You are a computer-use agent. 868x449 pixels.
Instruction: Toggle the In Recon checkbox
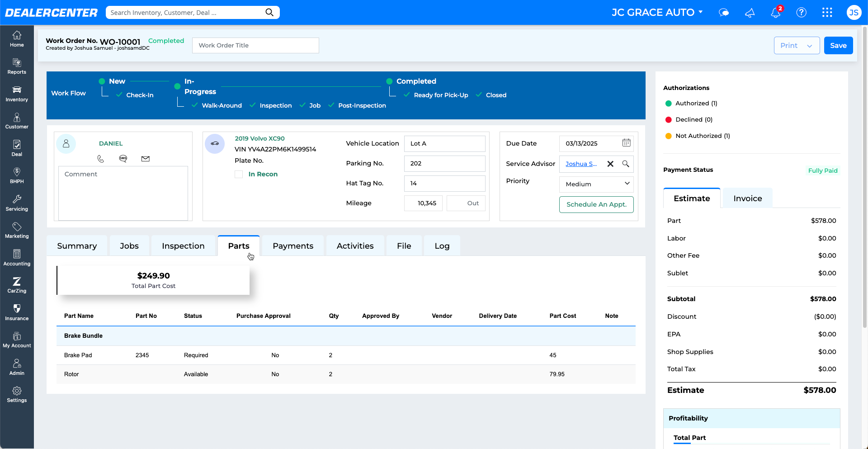(x=239, y=174)
